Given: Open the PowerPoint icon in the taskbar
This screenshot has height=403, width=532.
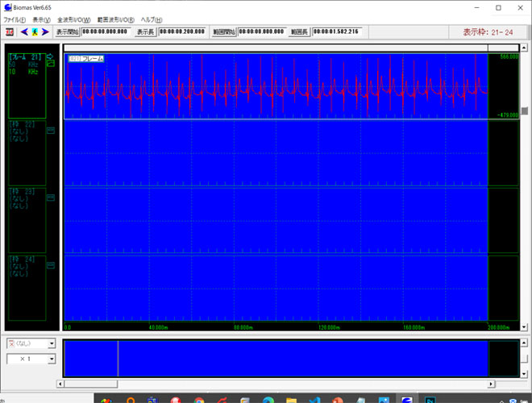Looking at the screenshot, I should 337,401.
